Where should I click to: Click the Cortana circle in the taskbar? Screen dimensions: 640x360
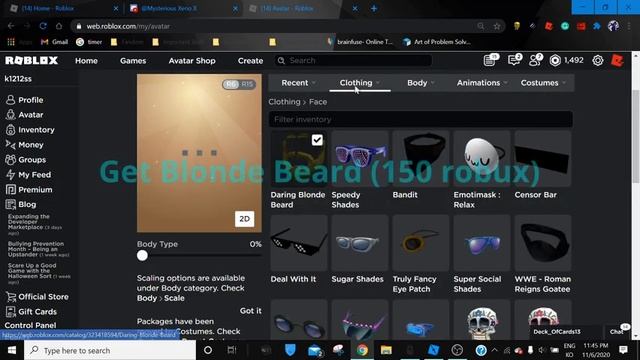click(208, 350)
